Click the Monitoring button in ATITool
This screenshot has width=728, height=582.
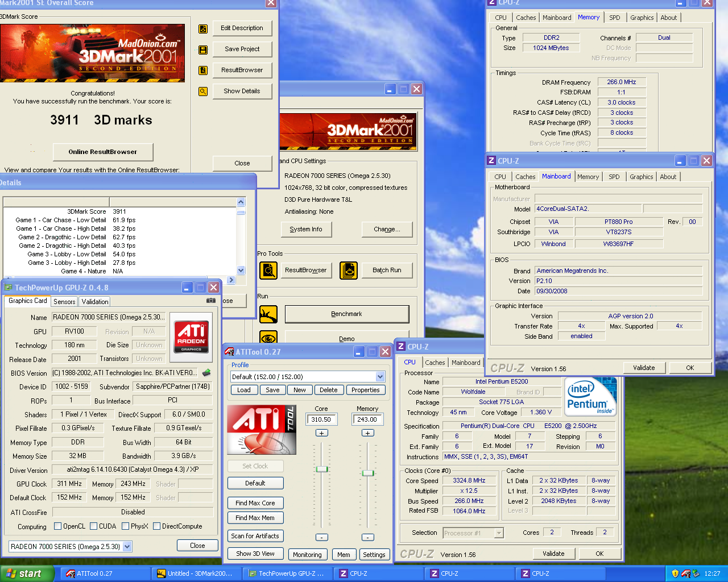[307, 555]
